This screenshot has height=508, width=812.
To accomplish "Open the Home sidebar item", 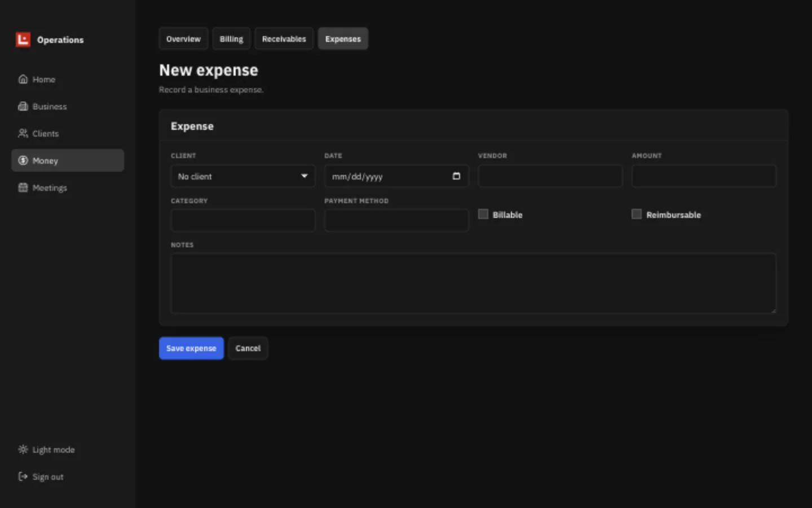I will pyautogui.click(x=68, y=79).
